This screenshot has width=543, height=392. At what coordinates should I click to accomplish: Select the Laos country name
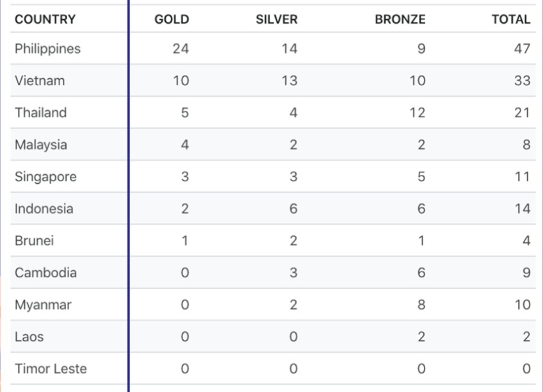29,337
